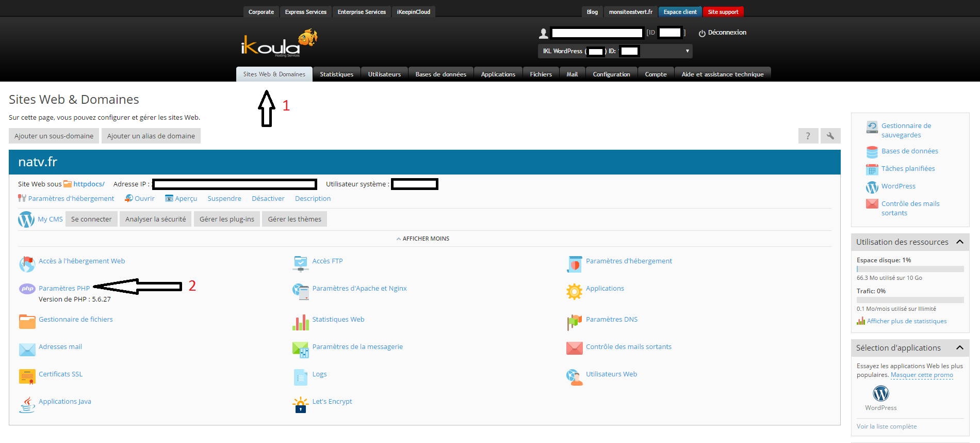Screen dimensions: 980x443
Task: Click the WordPress logo in application selection
Action: [880, 393]
